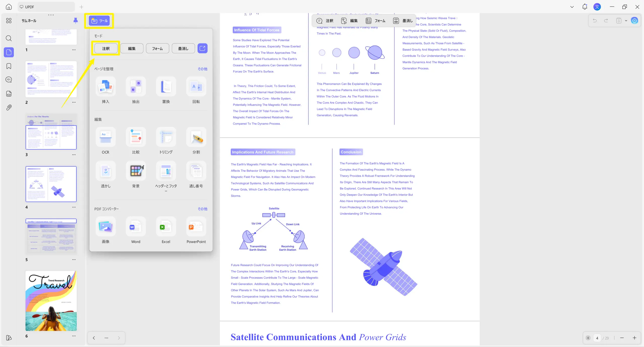Viewport: 644px width, 347px height.
Task: Switch to 墨消し mode in panel
Action: pos(183,48)
